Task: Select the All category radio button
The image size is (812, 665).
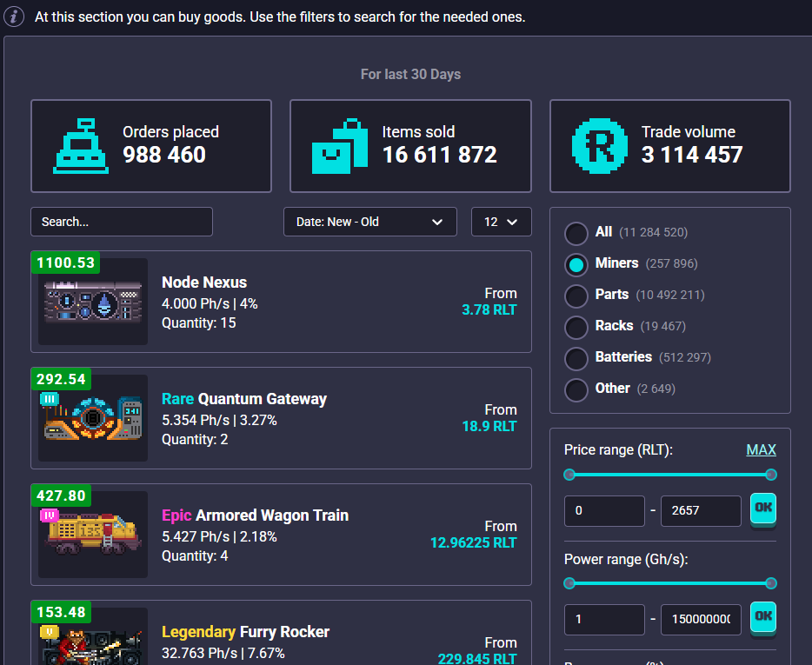Action: point(576,233)
